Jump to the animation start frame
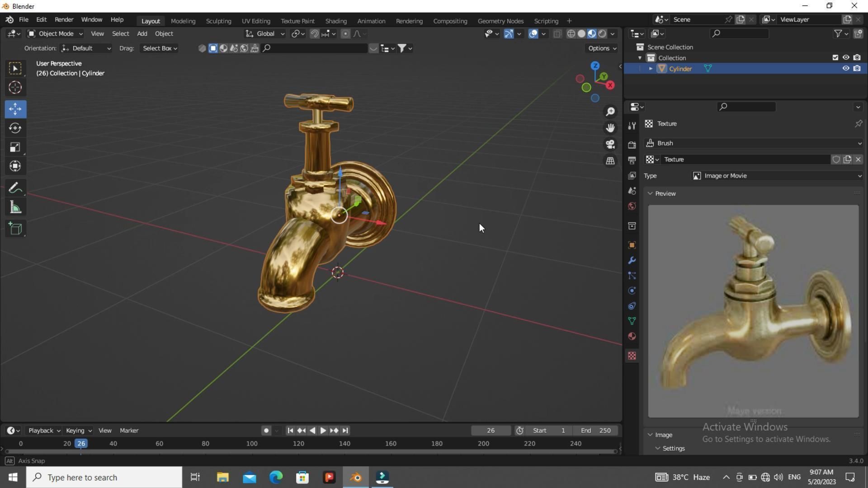 click(290, 431)
